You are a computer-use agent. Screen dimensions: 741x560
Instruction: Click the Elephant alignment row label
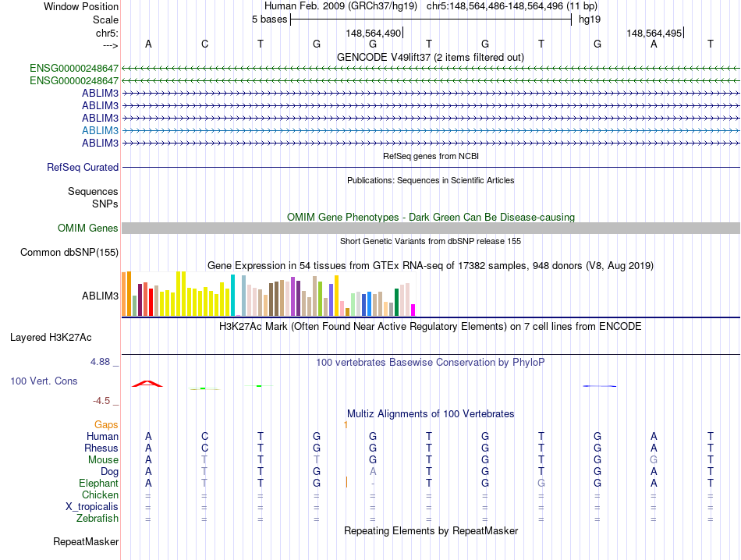pos(98,483)
